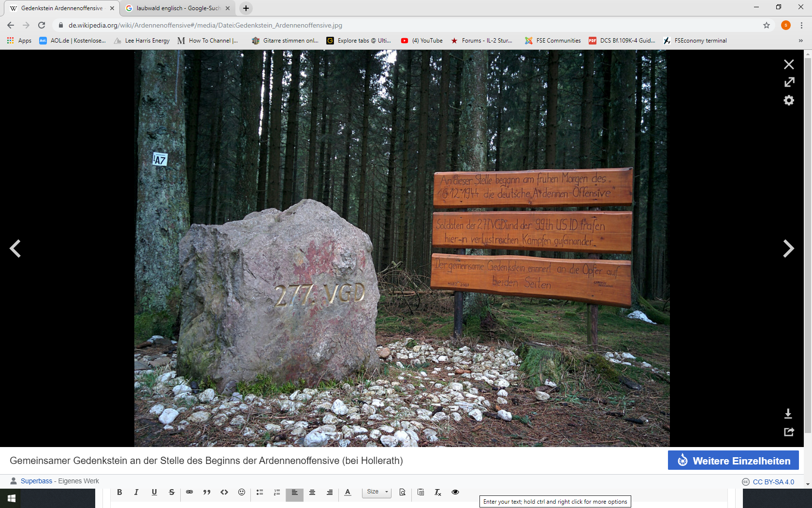Image resolution: width=812 pixels, height=508 pixels.
Task: Show the previous image
Action: 15,249
